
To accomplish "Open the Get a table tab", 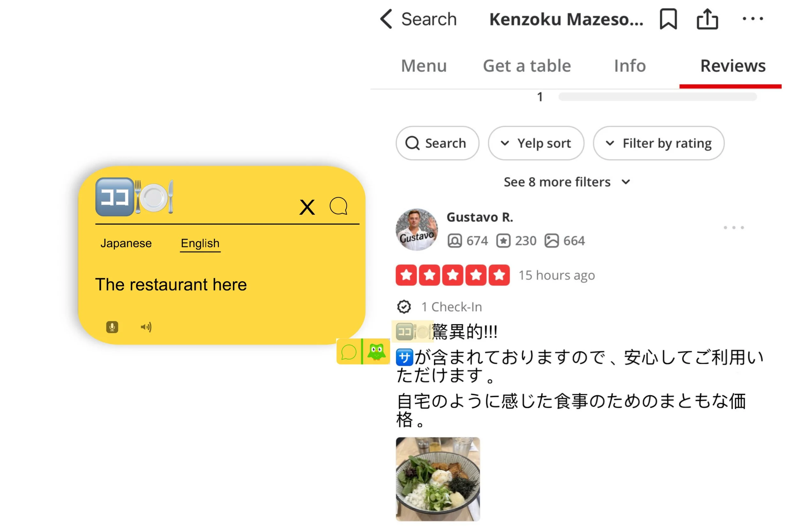I will click(x=527, y=65).
